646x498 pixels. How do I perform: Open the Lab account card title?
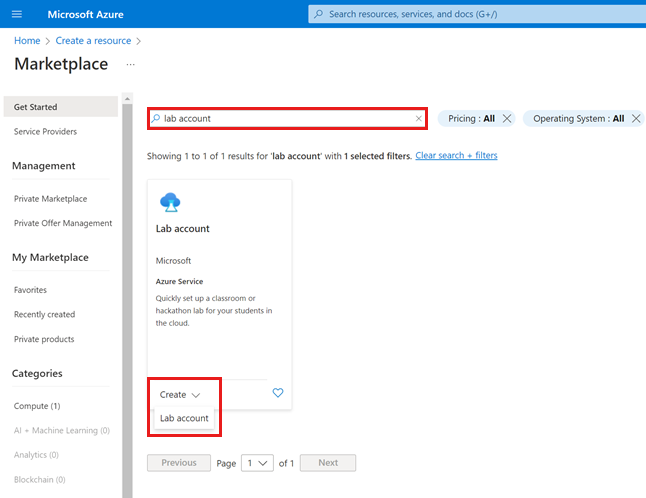pyautogui.click(x=183, y=229)
